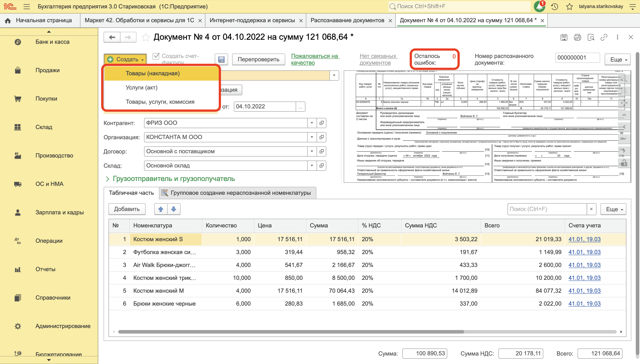640x364 pixels.
Task: Click Пожаловаться на качество link
Action: (315, 60)
